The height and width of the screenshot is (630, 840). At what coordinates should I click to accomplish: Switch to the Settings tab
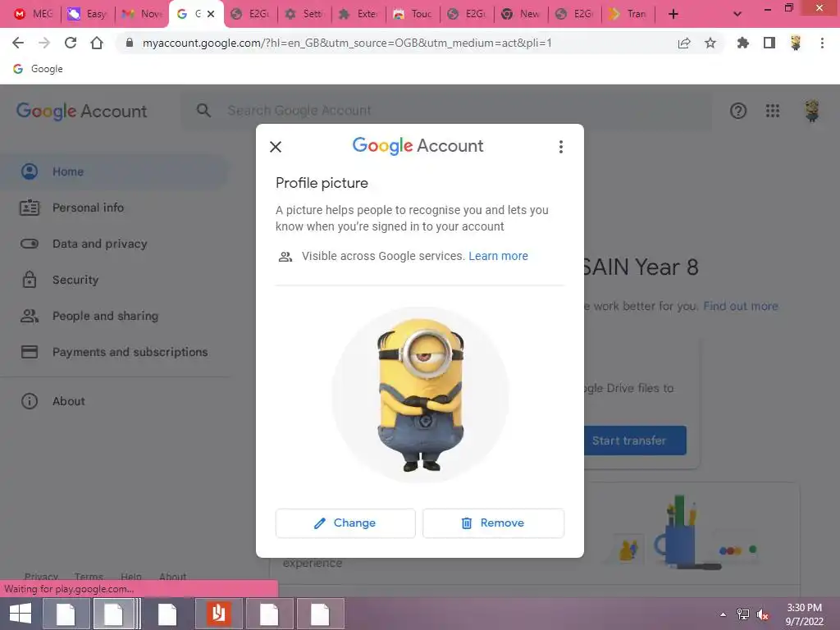coord(304,14)
